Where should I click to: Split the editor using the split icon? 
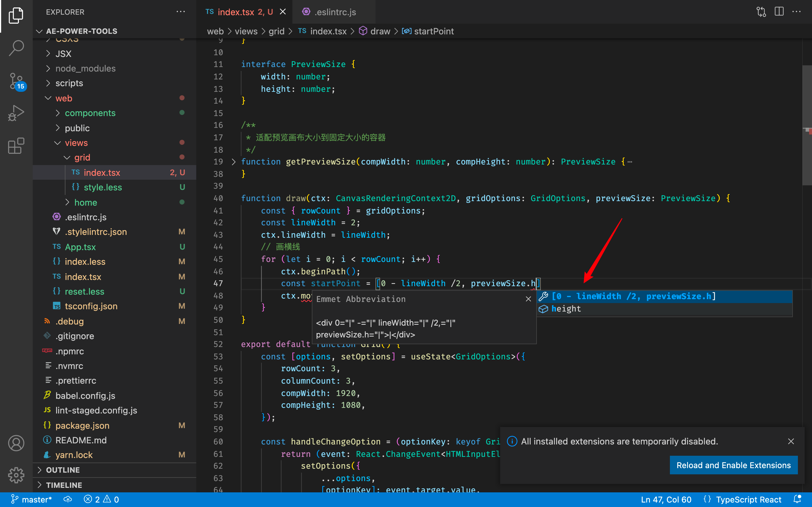(779, 12)
